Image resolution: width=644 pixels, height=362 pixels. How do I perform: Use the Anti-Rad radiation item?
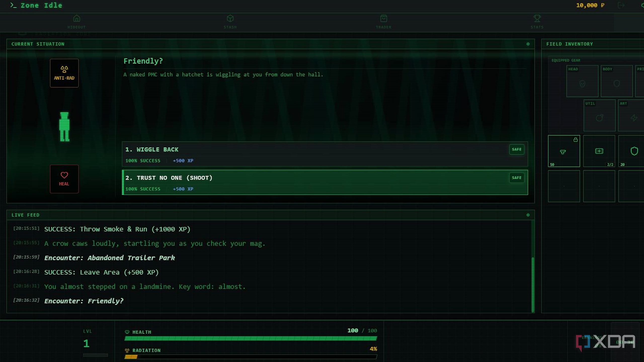tap(64, 73)
